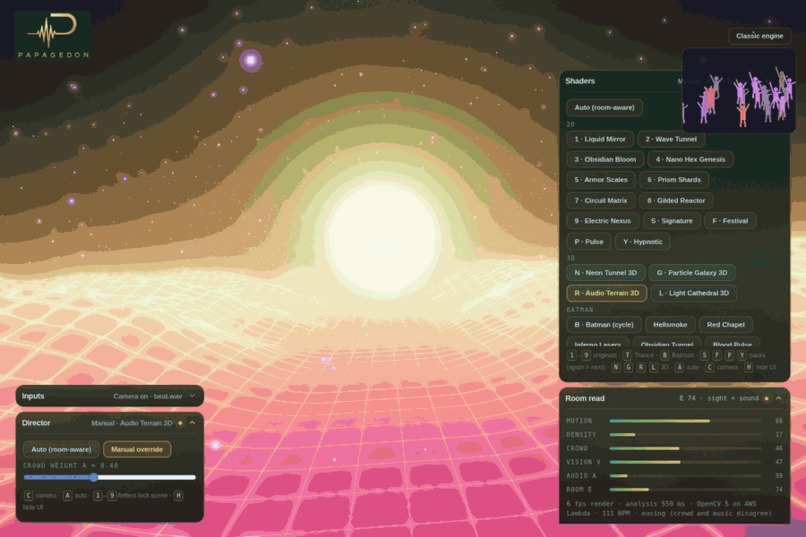Start the Batman (cycle) shader
806x537 pixels.
pyautogui.click(x=604, y=325)
